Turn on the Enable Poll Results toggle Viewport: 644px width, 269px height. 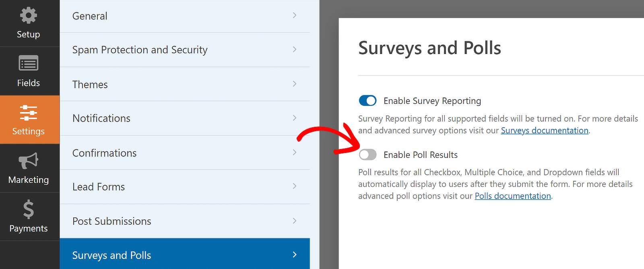click(367, 155)
